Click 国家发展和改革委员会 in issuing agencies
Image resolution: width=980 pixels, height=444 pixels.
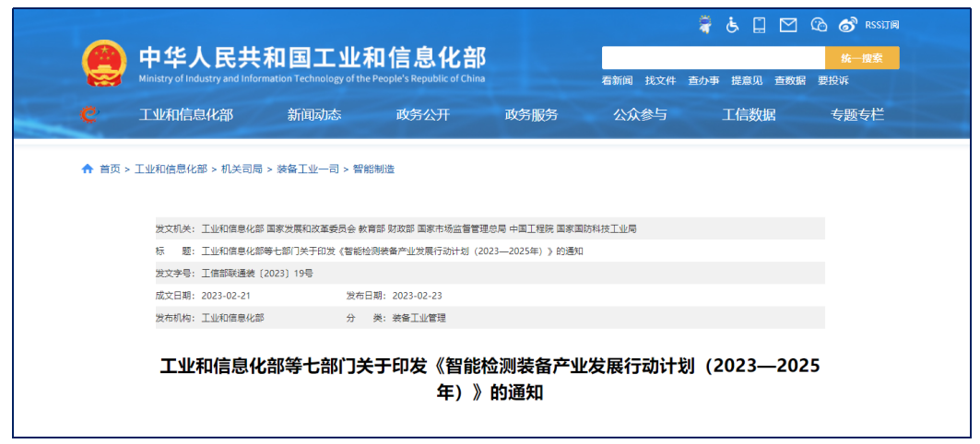[312, 228]
